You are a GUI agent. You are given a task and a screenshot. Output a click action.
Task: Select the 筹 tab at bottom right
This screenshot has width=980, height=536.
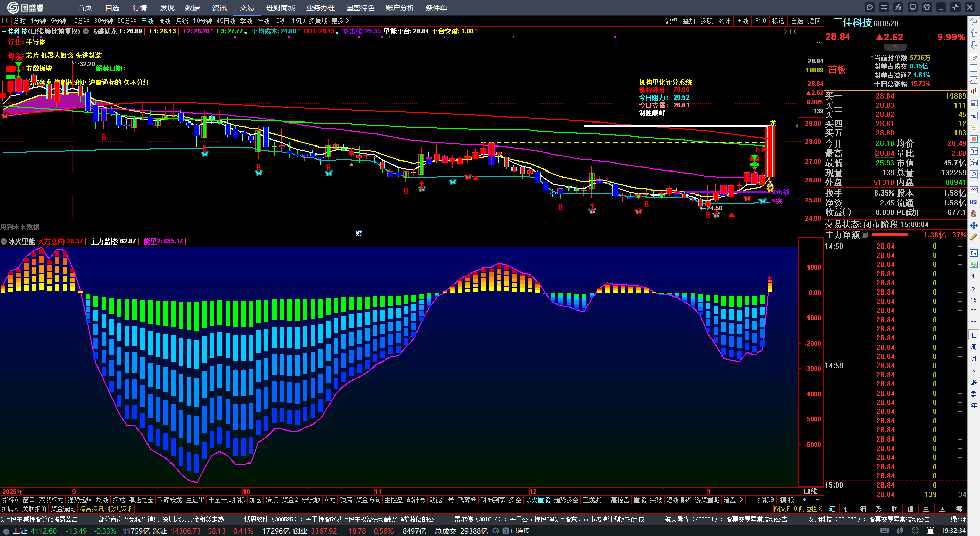click(959, 509)
